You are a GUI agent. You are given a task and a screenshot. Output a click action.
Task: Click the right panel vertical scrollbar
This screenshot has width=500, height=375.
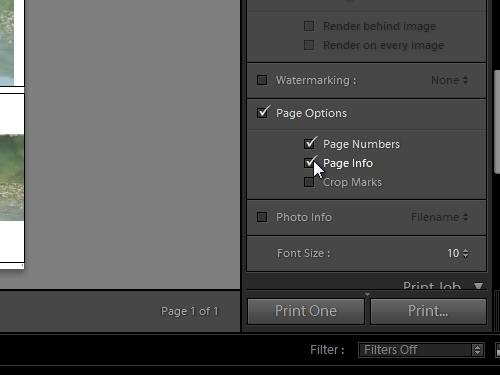(x=497, y=122)
